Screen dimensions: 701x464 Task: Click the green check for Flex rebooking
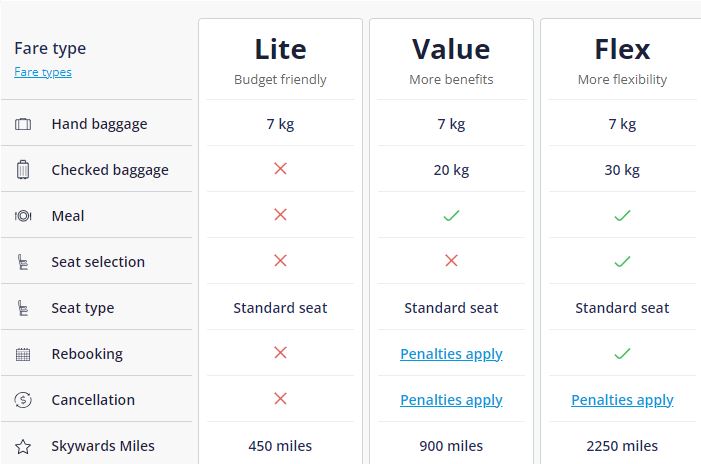coord(622,354)
